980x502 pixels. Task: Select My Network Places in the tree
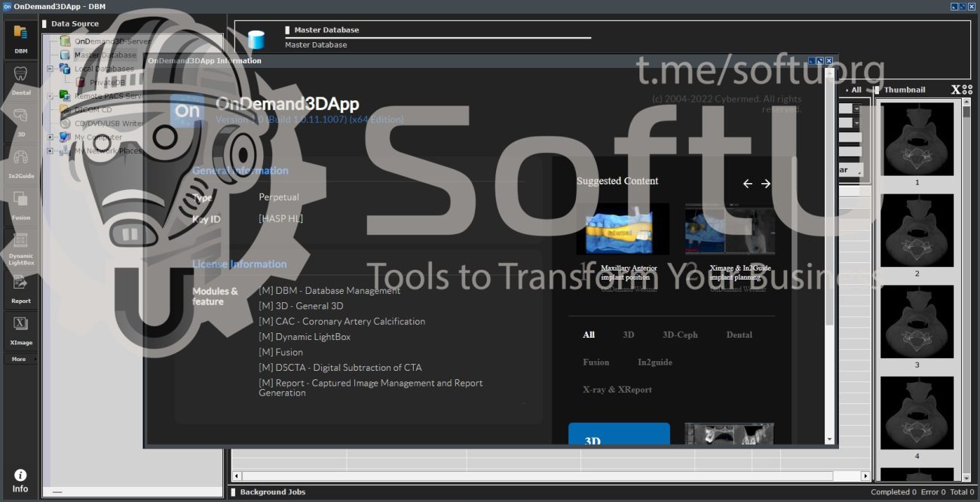pos(108,151)
